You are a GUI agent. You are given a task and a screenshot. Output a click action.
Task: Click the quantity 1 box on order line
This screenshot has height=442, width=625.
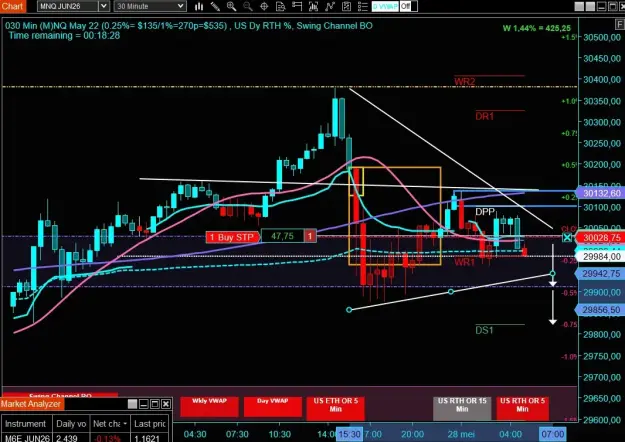[310, 236]
